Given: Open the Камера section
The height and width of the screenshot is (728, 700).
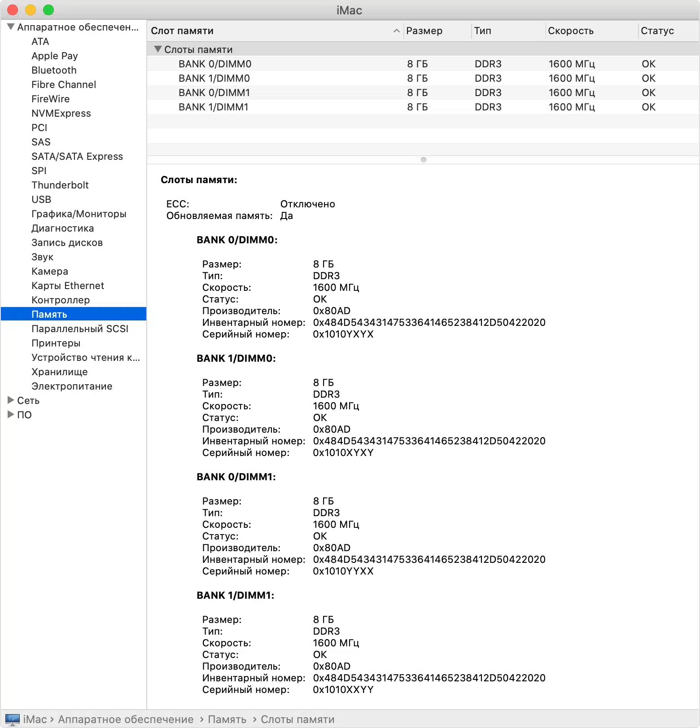Looking at the screenshot, I should click(x=50, y=271).
